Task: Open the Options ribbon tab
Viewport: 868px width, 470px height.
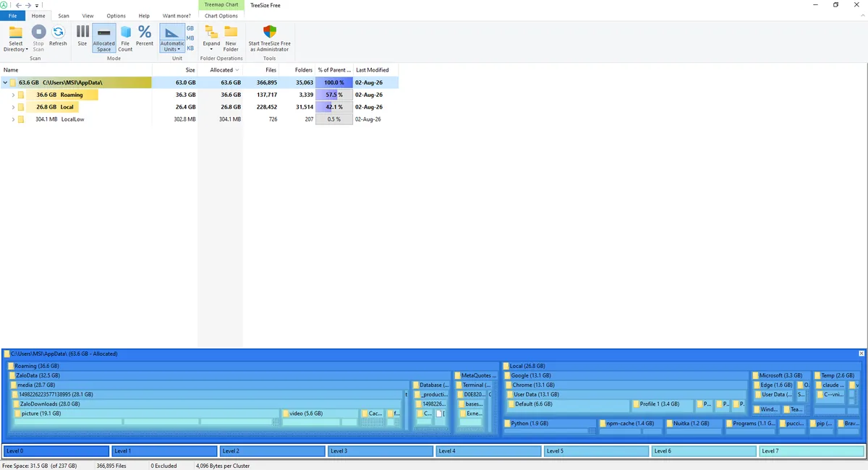Action: (116, 15)
